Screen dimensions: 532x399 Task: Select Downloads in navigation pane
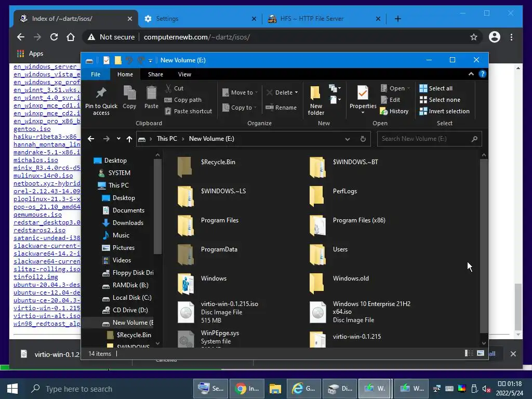[x=128, y=222]
